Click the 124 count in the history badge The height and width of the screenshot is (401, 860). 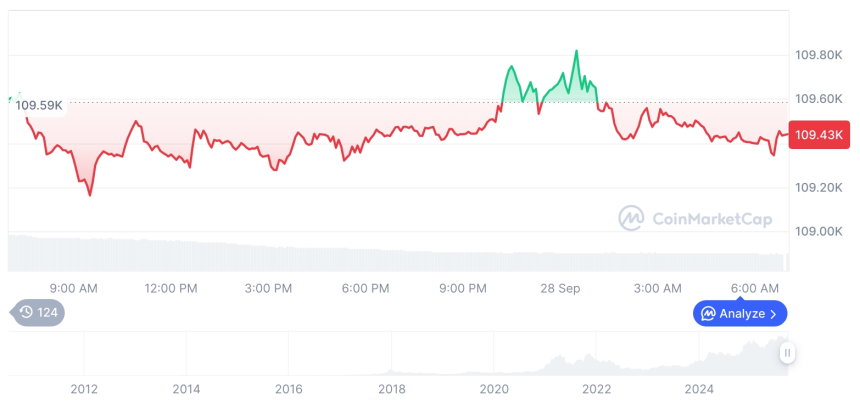pos(48,313)
